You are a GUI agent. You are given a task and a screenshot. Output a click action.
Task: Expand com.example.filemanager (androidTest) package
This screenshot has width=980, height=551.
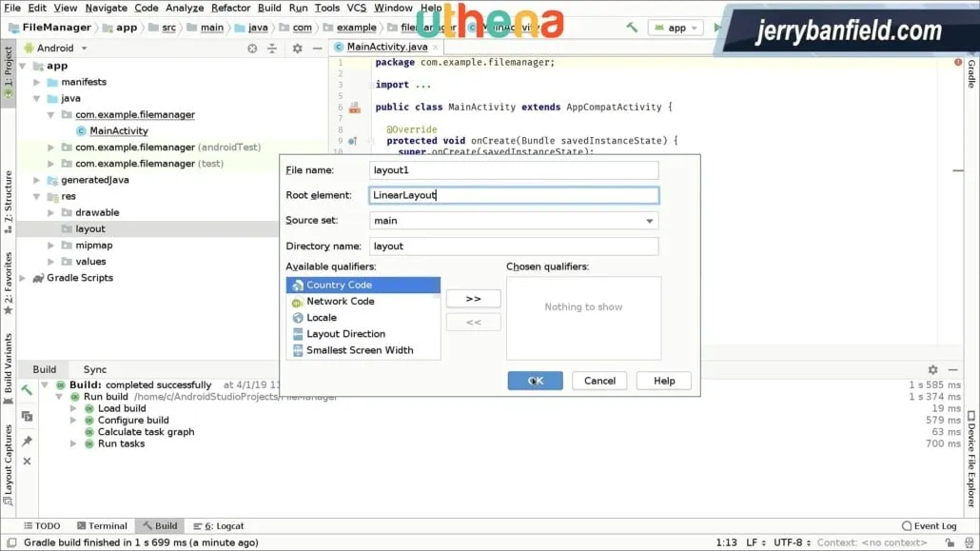coord(51,147)
